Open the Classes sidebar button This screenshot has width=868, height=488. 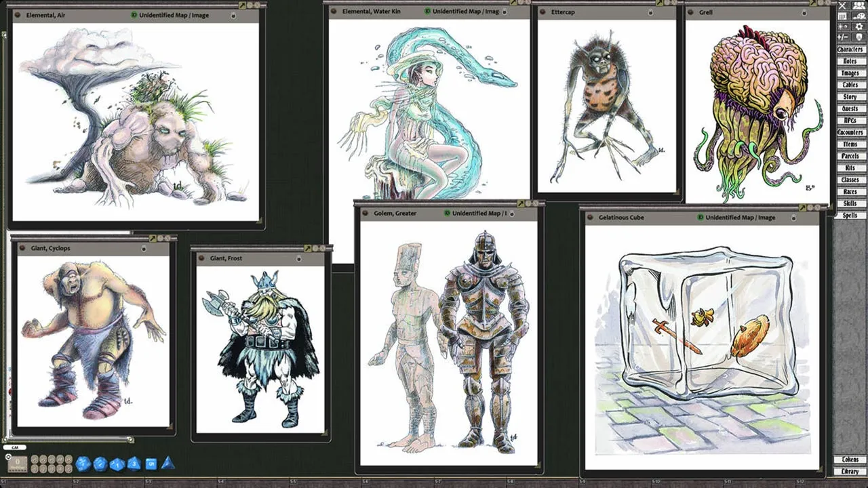pyautogui.click(x=850, y=180)
